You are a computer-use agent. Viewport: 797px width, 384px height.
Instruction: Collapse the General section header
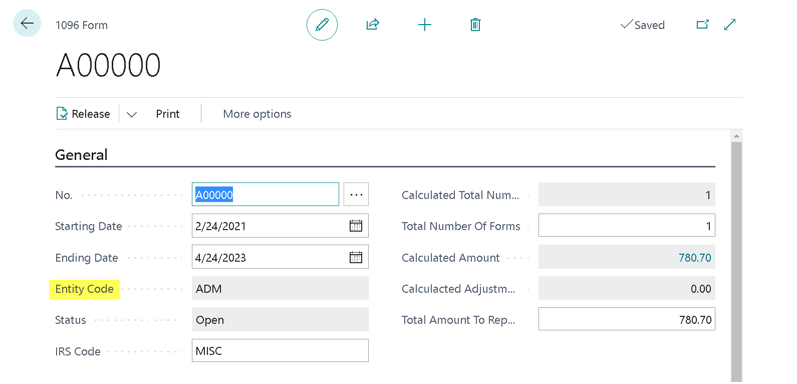(81, 155)
